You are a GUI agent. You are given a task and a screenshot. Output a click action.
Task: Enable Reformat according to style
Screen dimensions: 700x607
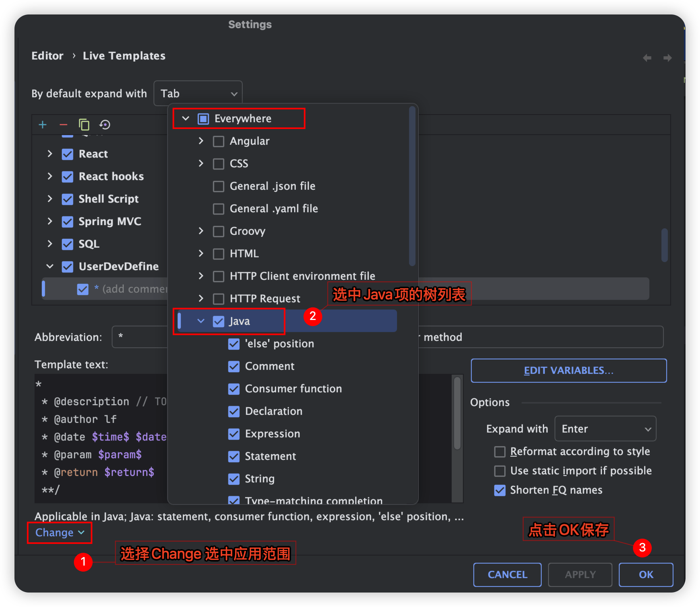pos(500,452)
